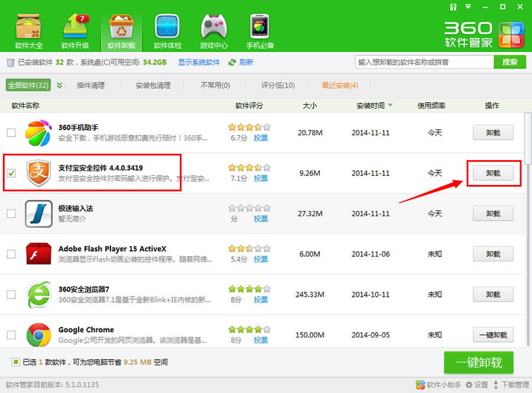Launch 软件小助手 from the status bar
532x393 pixels.
(x=437, y=384)
